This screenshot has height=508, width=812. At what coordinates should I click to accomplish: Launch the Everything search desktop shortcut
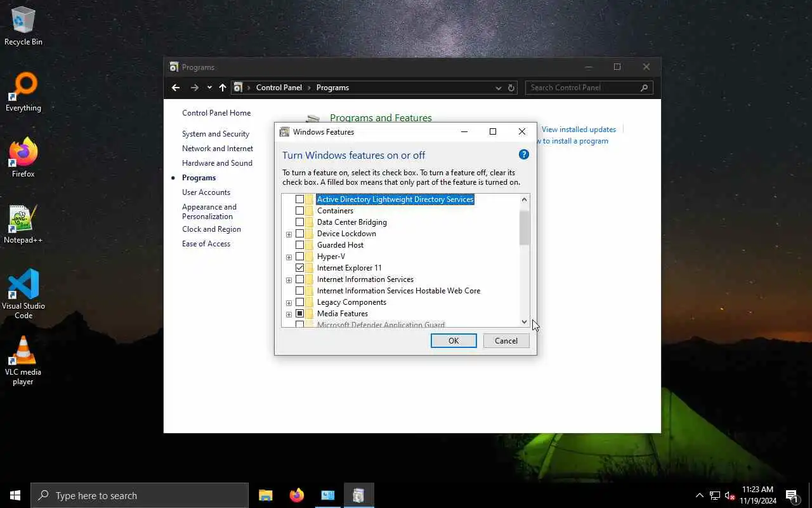coord(23,93)
